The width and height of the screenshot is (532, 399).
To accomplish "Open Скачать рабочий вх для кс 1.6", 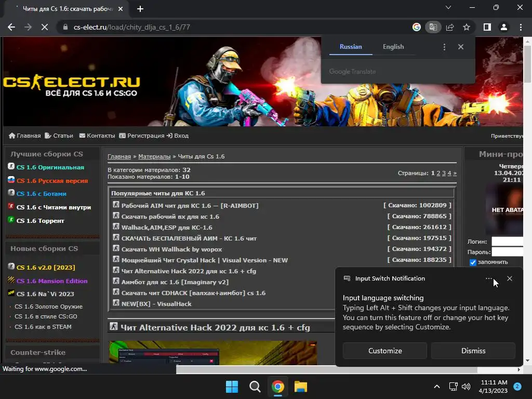I will click(x=170, y=217).
